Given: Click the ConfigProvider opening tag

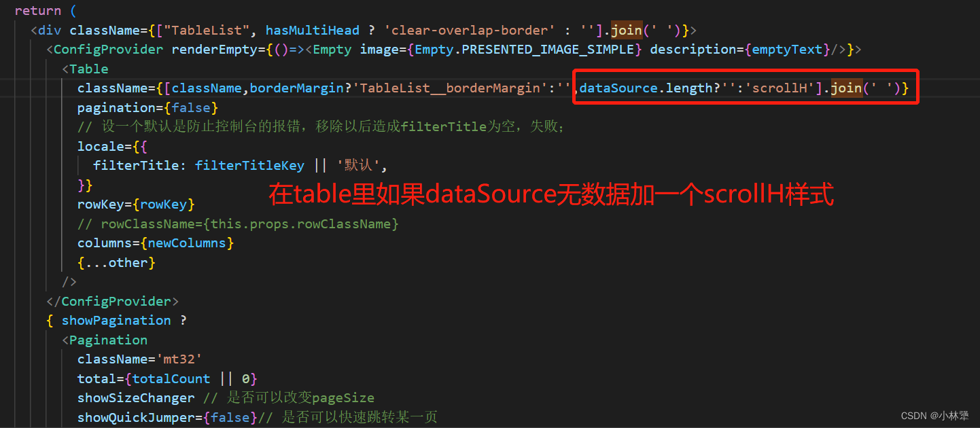Looking at the screenshot, I should coord(108,50).
